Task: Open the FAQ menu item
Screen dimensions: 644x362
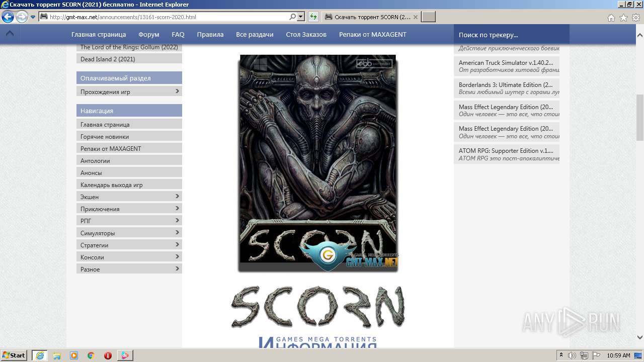Action: point(178,35)
